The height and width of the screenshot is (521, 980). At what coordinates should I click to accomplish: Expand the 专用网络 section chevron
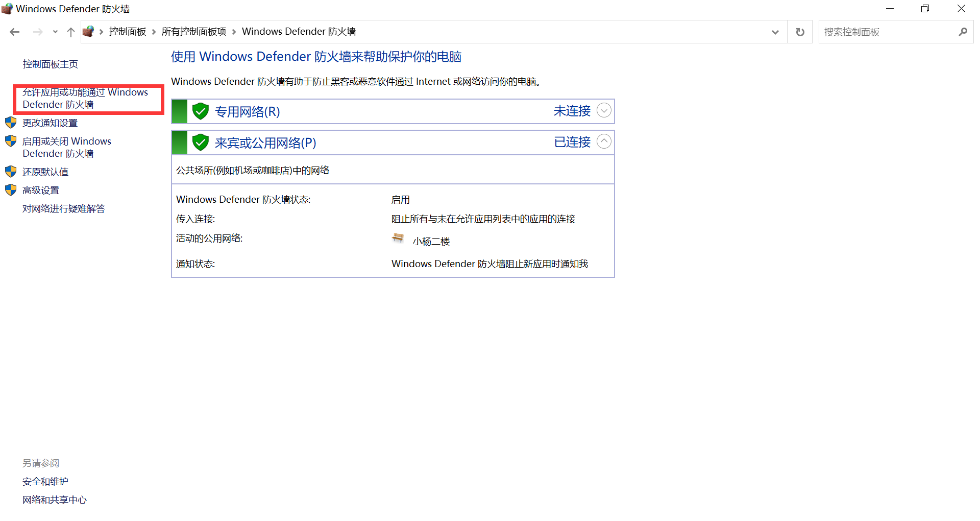point(604,110)
